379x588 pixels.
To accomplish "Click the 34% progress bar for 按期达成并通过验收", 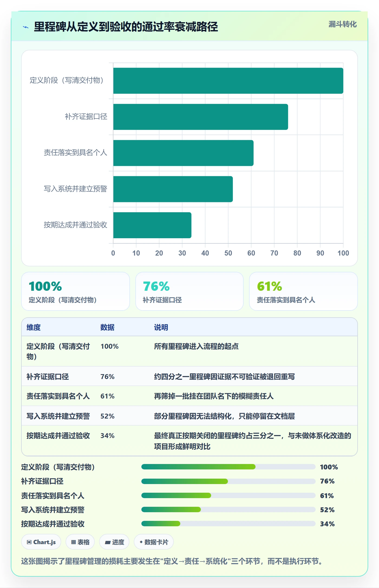I will coord(228,524).
